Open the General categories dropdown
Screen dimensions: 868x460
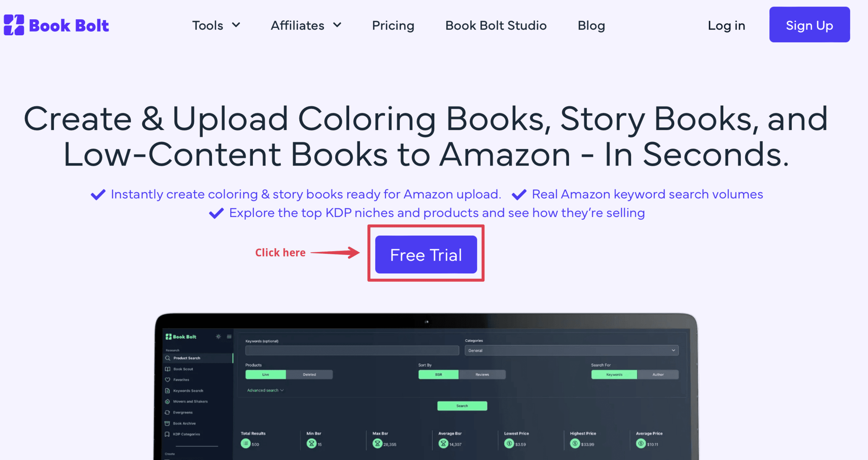point(571,350)
